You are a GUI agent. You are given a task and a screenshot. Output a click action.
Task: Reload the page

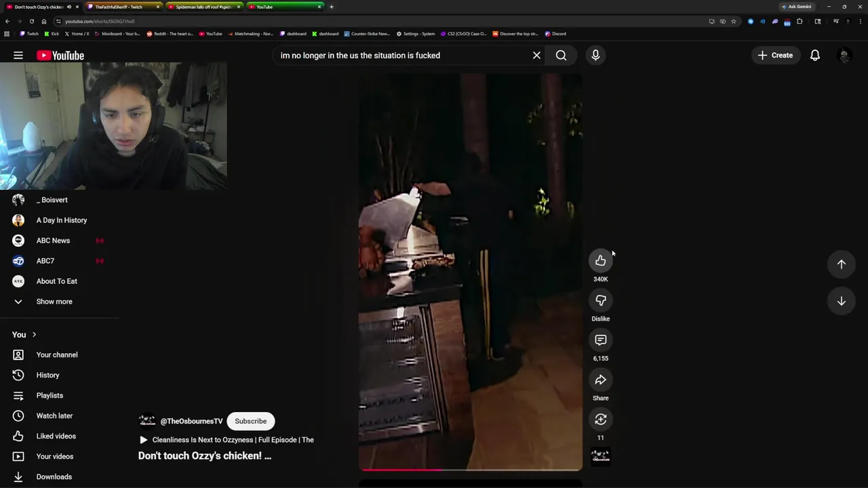pyautogui.click(x=31, y=21)
